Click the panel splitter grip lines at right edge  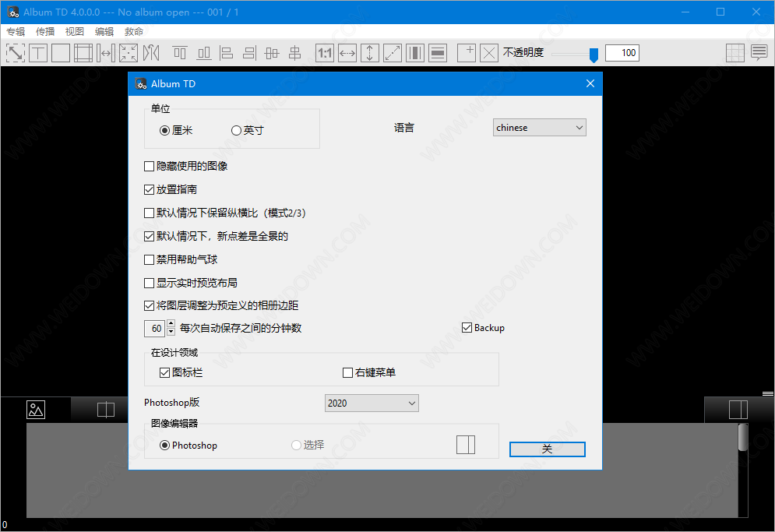tap(767, 393)
